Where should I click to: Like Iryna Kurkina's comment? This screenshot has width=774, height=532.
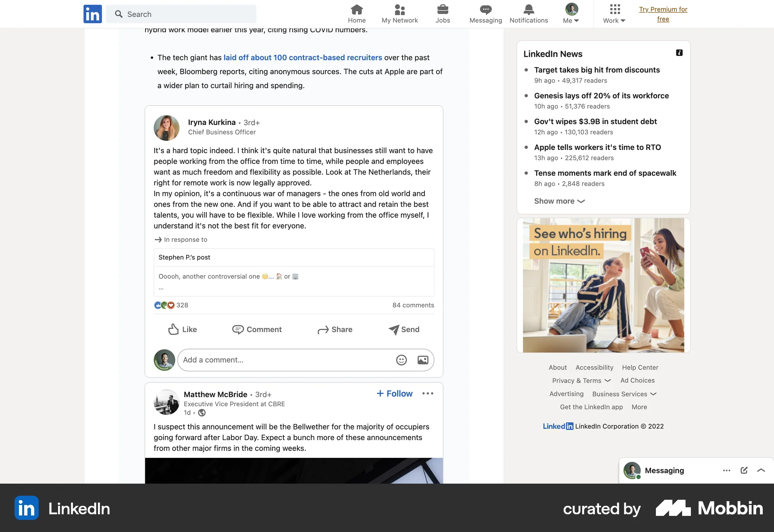click(x=182, y=329)
